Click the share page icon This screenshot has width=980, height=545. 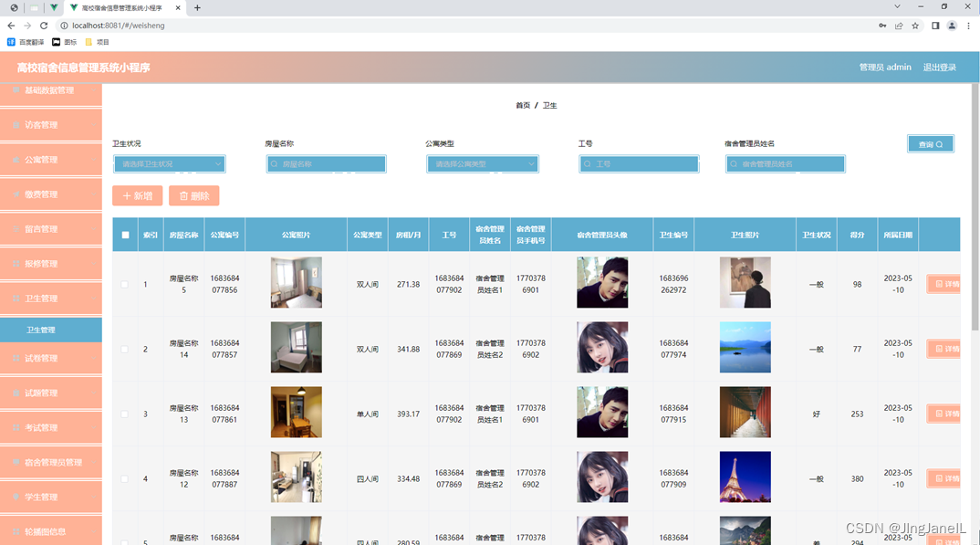899,26
